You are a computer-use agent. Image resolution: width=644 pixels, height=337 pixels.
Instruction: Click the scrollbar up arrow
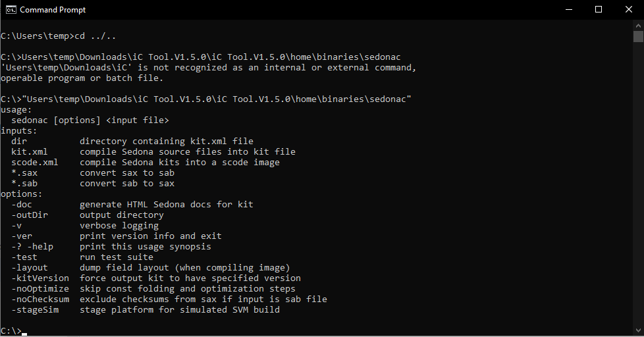coord(637,25)
